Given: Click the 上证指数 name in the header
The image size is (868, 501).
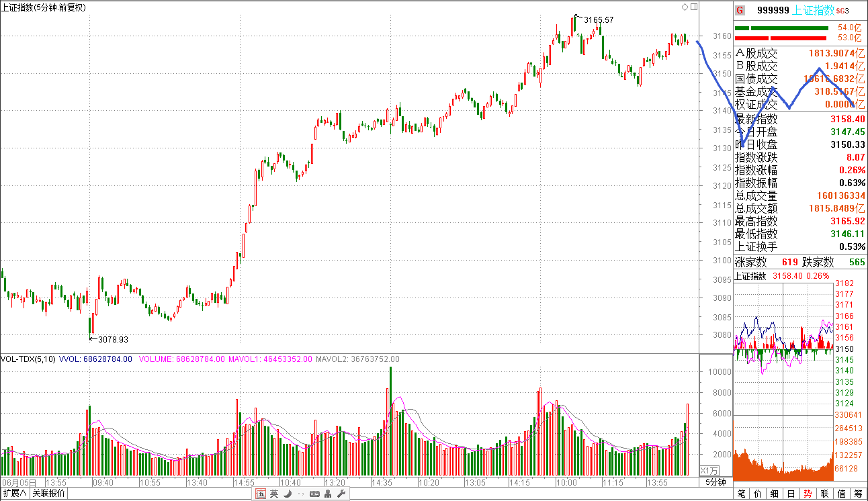Looking at the screenshot, I should pos(814,10).
